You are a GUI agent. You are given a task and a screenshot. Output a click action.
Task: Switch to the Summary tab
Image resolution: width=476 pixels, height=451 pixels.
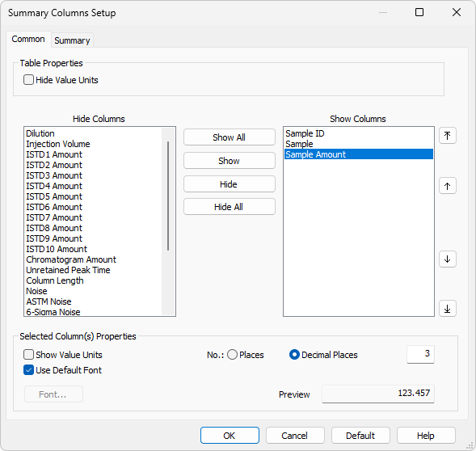pos(72,40)
